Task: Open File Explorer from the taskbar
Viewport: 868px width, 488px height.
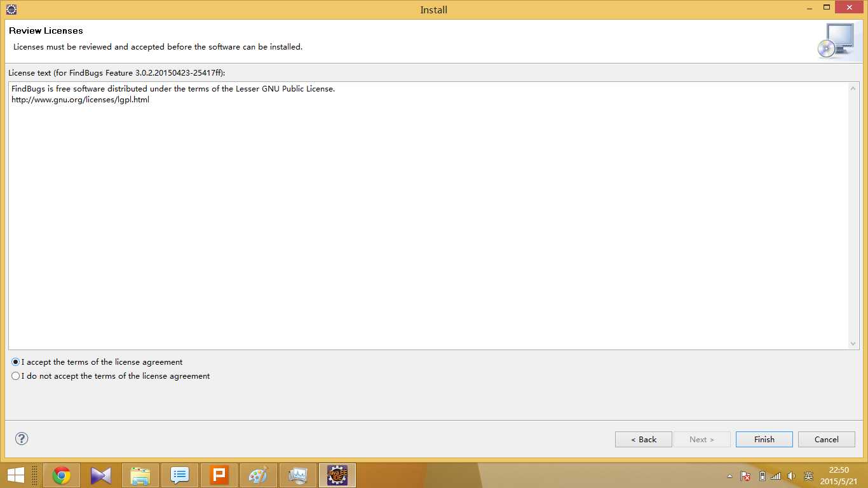Action: pyautogui.click(x=140, y=475)
